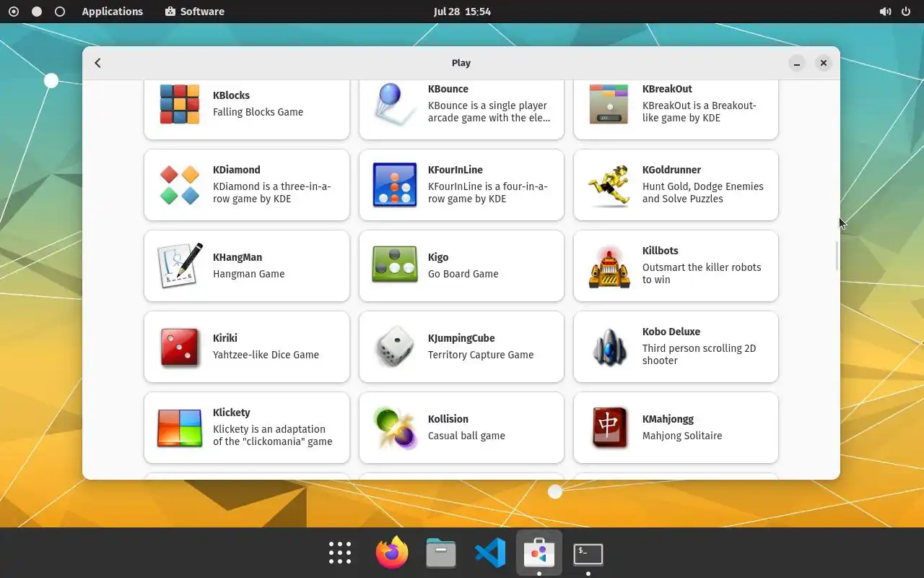Open the clock showing Jul 28 15:54
Viewport: 924px width, 578px height.
(x=462, y=12)
